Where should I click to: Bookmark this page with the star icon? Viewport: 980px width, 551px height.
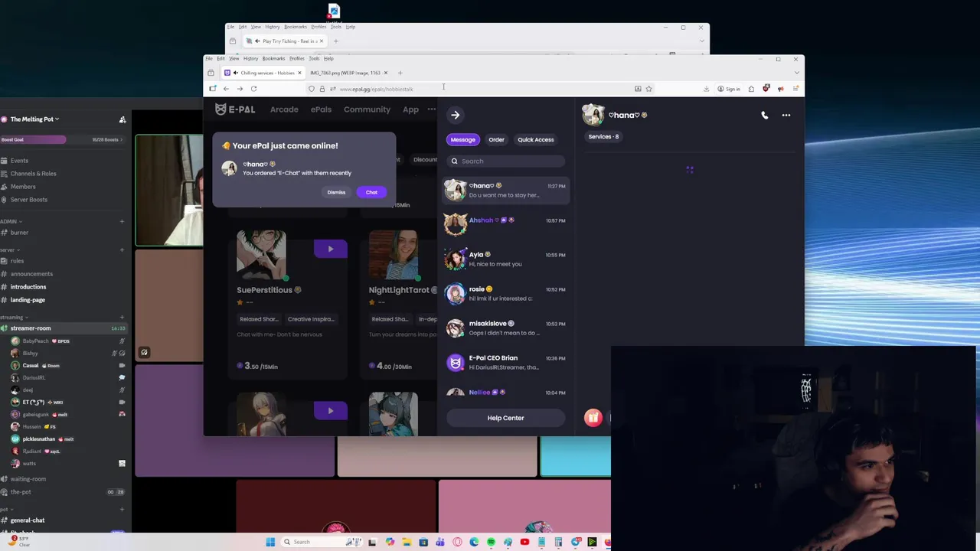pyautogui.click(x=648, y=89)
